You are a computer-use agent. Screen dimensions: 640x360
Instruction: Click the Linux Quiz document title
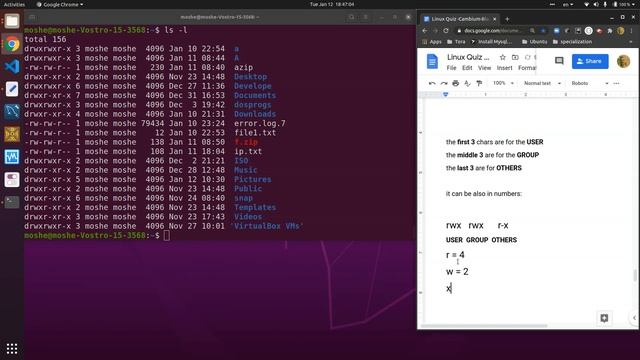coord(468,57)
